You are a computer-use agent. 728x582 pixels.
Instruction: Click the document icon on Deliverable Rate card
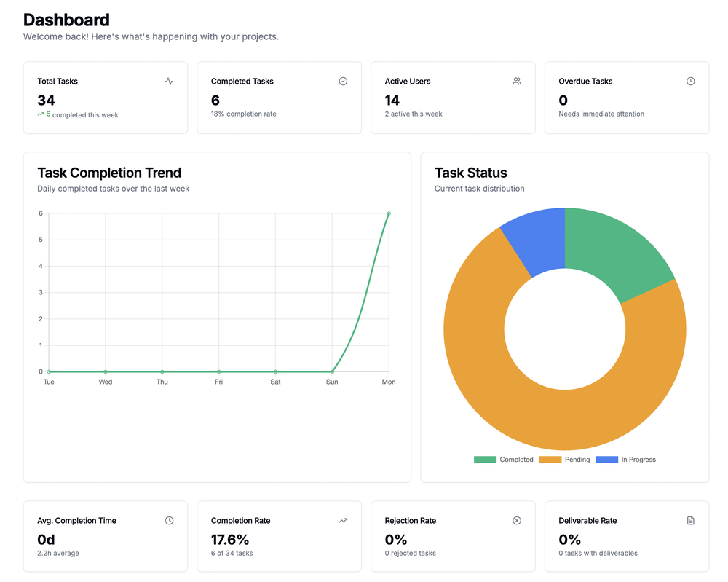coord(691,521)
